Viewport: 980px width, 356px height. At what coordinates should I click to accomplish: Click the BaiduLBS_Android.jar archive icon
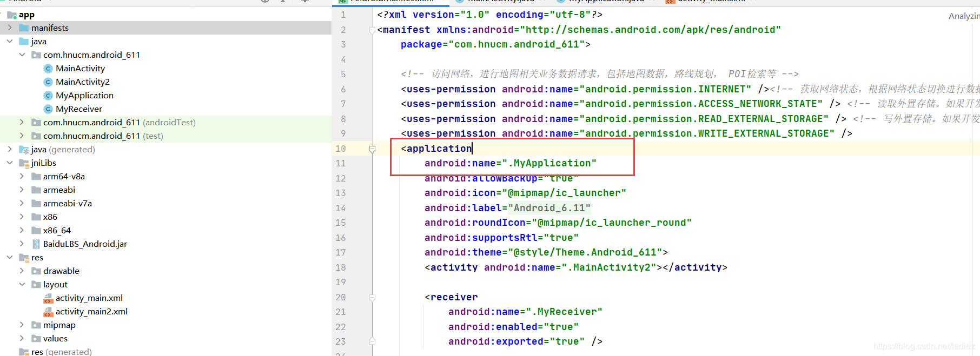point(36,244)
